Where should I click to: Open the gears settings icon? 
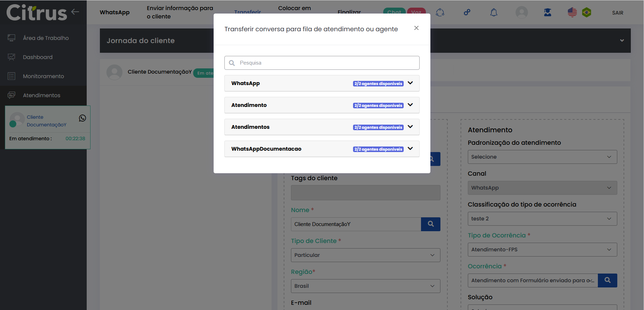pyautogui.click(x=467, y=13)
